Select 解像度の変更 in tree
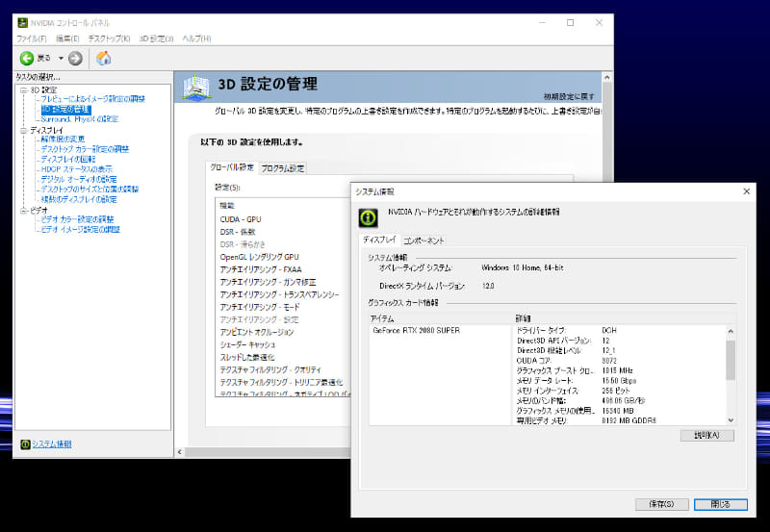This screenshot has height=532, width=770. click(x=63, y=139)
